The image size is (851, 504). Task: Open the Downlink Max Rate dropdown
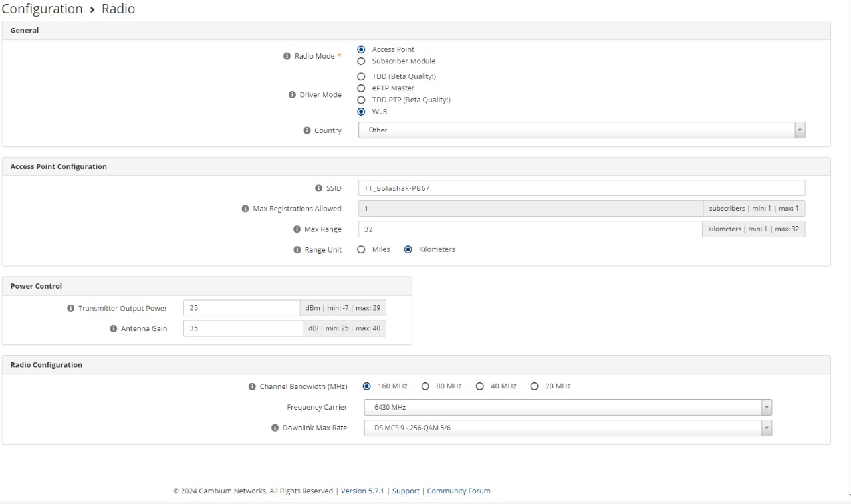point(567,428)
